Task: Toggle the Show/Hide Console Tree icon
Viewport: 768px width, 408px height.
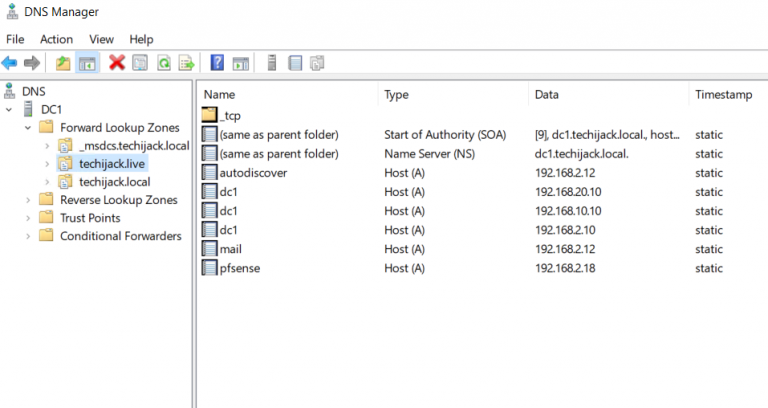Action: (87, 63)
